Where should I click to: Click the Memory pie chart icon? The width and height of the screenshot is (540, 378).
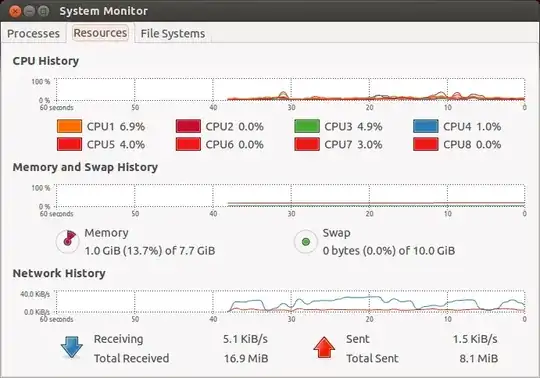point(68,242)
